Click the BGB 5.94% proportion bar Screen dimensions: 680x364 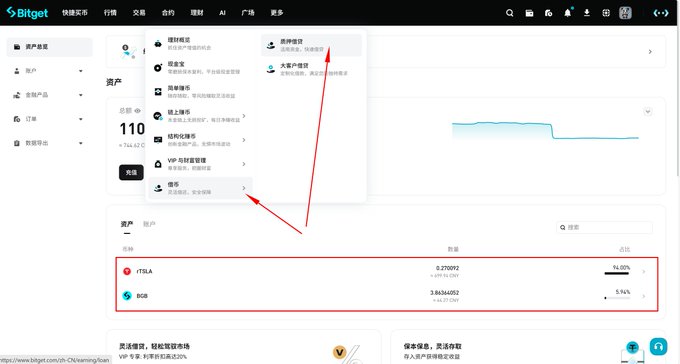click(617, 298)
